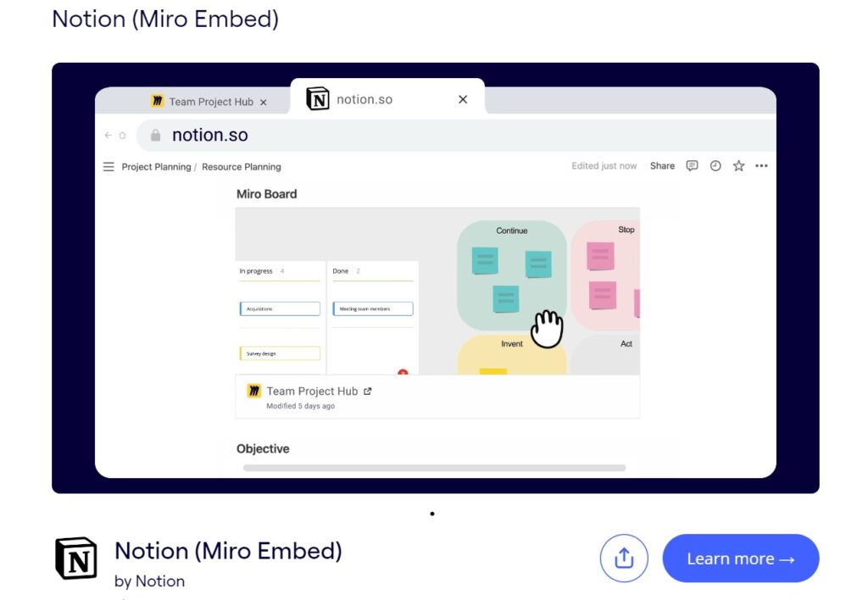Click the Miro Board heading
Viewport: 868px width, 600px height.
(x=267, y=194)
